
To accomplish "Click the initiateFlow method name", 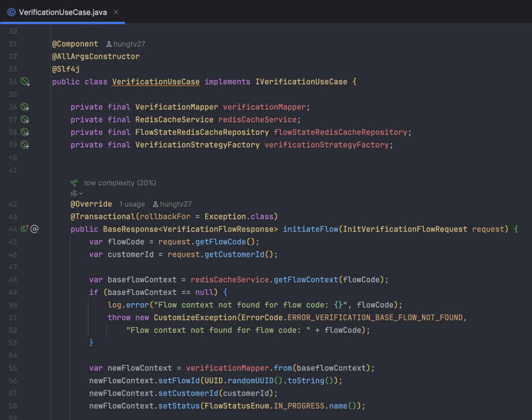I will 311,229.
